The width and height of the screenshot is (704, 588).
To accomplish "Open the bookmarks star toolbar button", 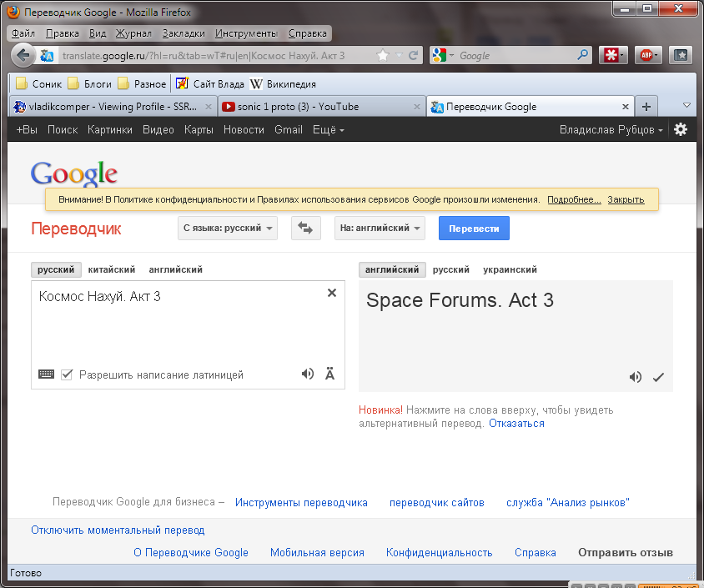I will coord(681,55).
